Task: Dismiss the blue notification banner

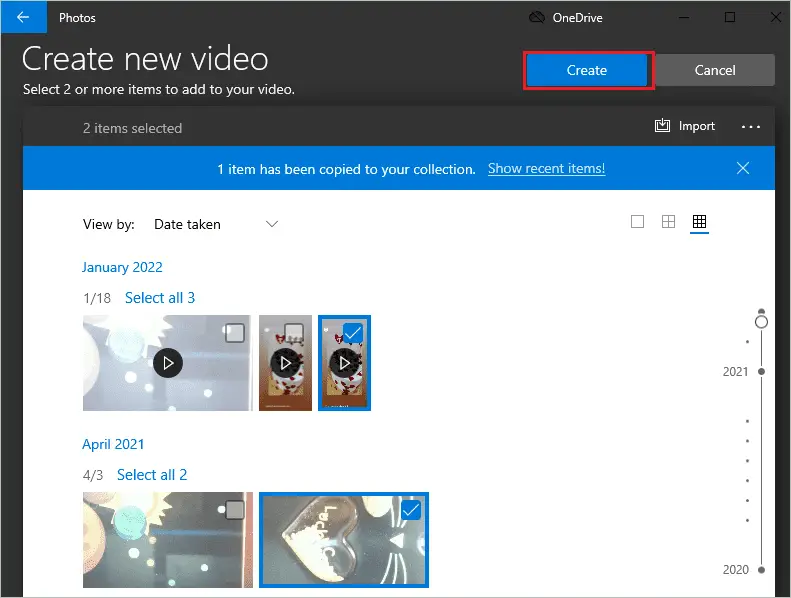Action: (x=743, y=168)
